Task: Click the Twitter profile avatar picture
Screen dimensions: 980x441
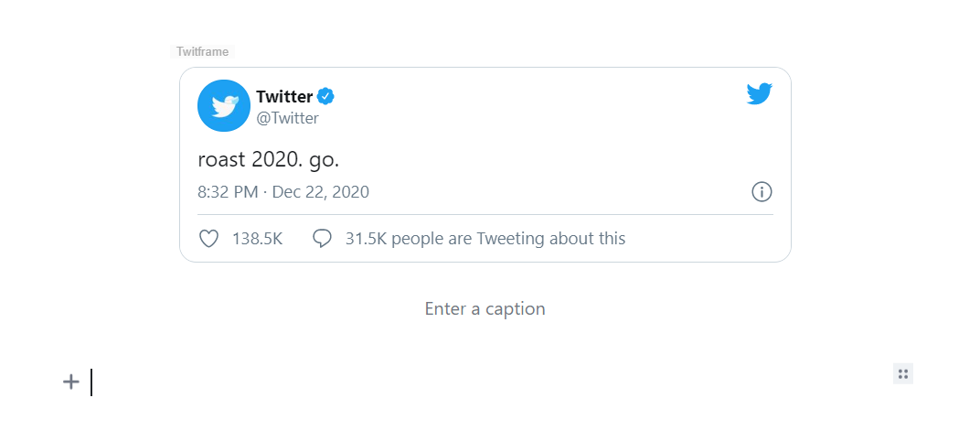Action: [x=223, y=106]
